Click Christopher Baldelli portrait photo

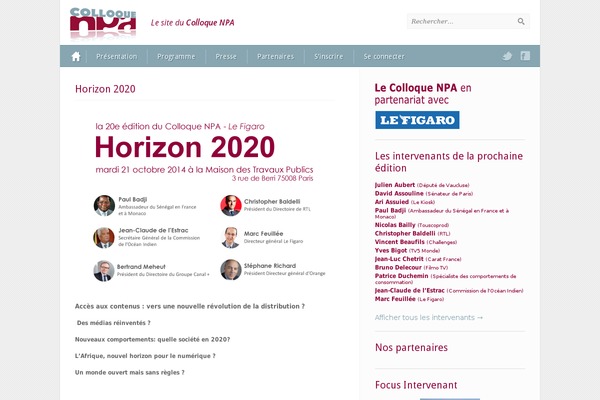[231, 206]
